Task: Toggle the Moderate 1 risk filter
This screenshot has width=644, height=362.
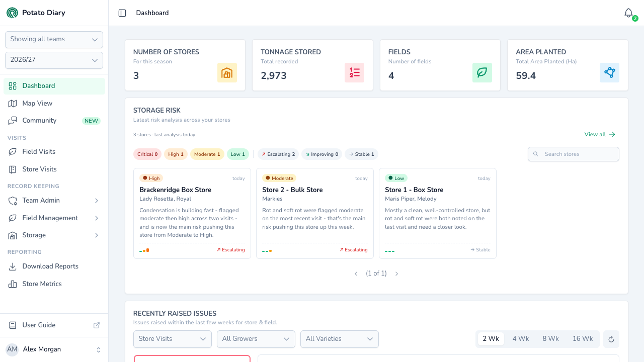Action: click(207, 154)
